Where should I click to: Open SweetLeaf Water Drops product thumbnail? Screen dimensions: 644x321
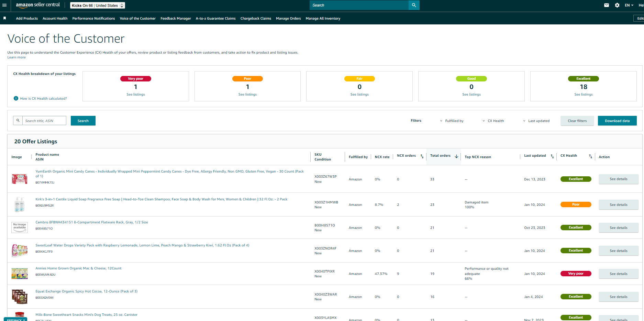(x=20, y=251)
